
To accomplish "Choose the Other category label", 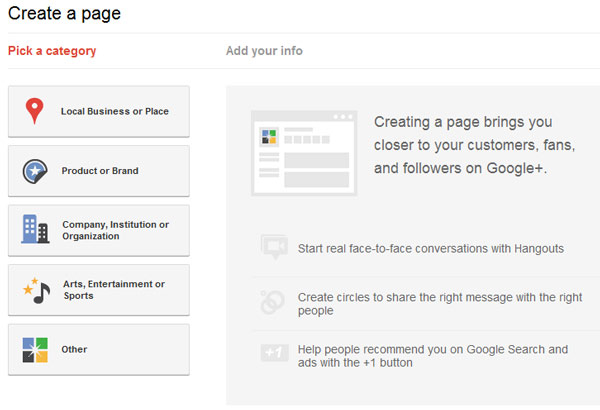I will (74, 350).
